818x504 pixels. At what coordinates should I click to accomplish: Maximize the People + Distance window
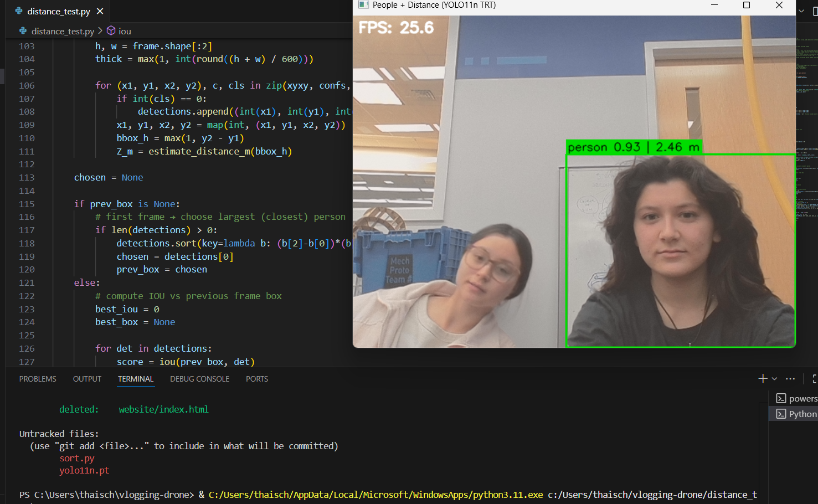coord(746,5)
